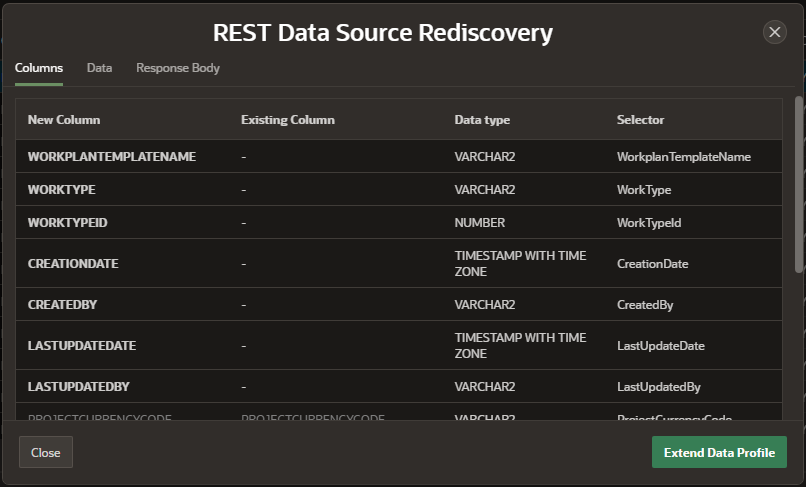Click the vertical scrollbar of the dialog
806x487 pixels.
click(799, 184)
